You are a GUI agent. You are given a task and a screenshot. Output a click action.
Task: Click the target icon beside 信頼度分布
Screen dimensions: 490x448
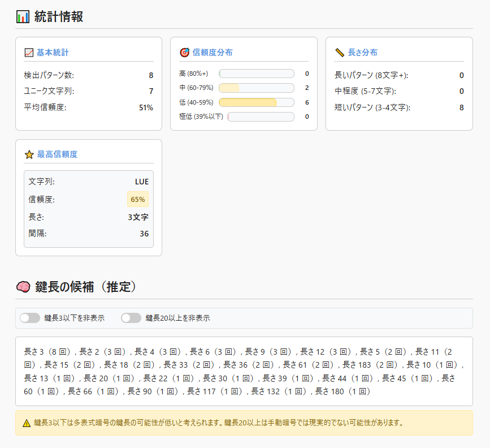click(x=184, y=53)
